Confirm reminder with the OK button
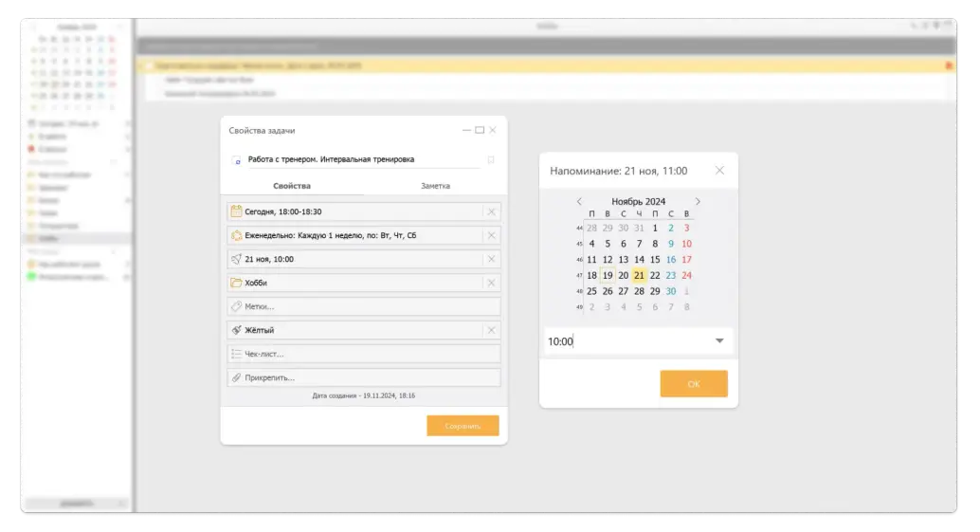 tap(694, 384)
